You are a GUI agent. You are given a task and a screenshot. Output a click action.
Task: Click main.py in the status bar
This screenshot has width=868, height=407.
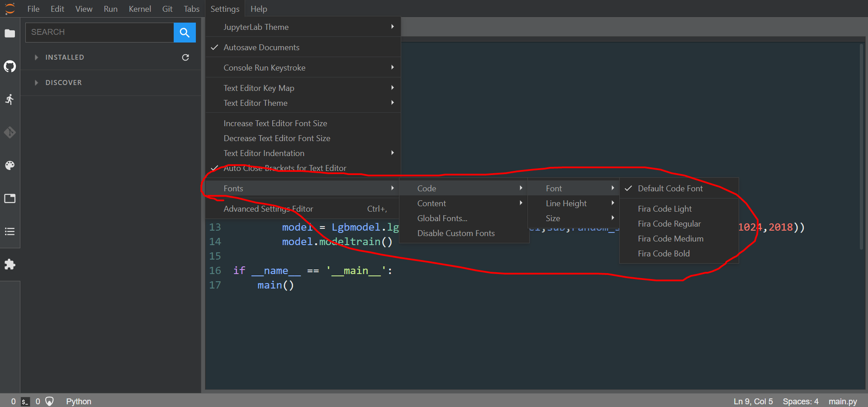tap(843, 402)
